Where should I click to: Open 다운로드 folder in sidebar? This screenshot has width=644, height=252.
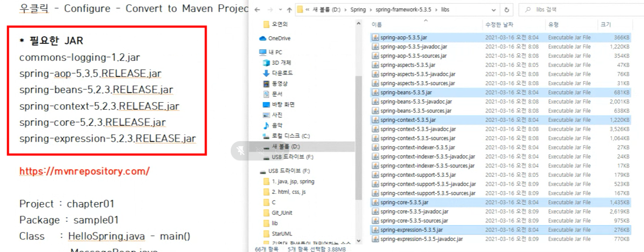coord(277,73)
